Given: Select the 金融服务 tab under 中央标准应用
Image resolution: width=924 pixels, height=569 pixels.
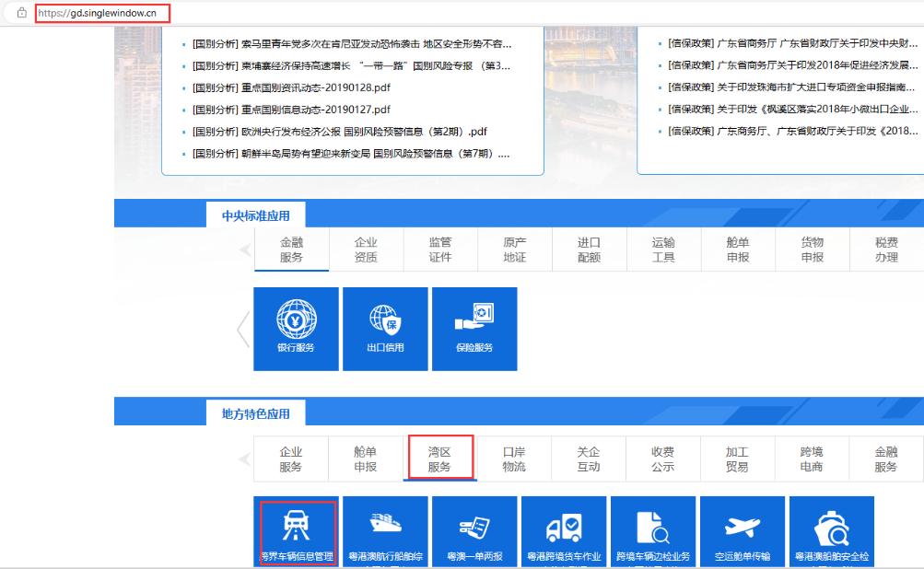Looking at the screenshot, I should click(x=292, y=250).
